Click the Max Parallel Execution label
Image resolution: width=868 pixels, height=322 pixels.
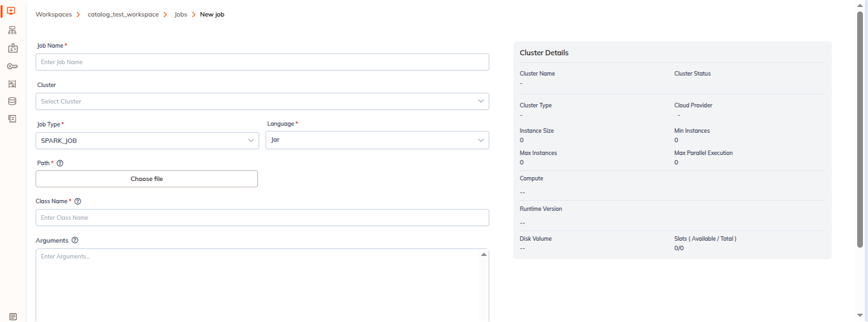703,153
